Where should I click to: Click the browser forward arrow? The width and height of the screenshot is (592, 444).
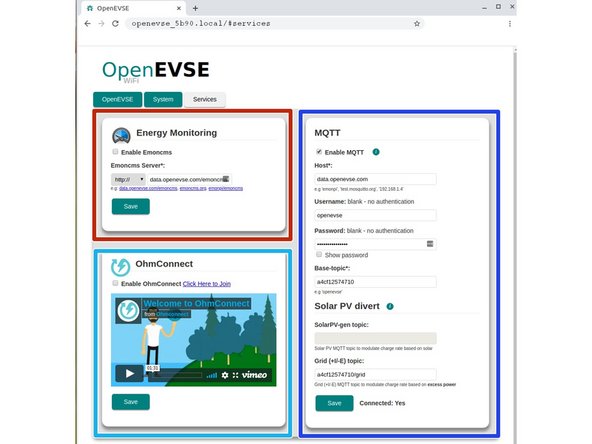pos(101,23)
